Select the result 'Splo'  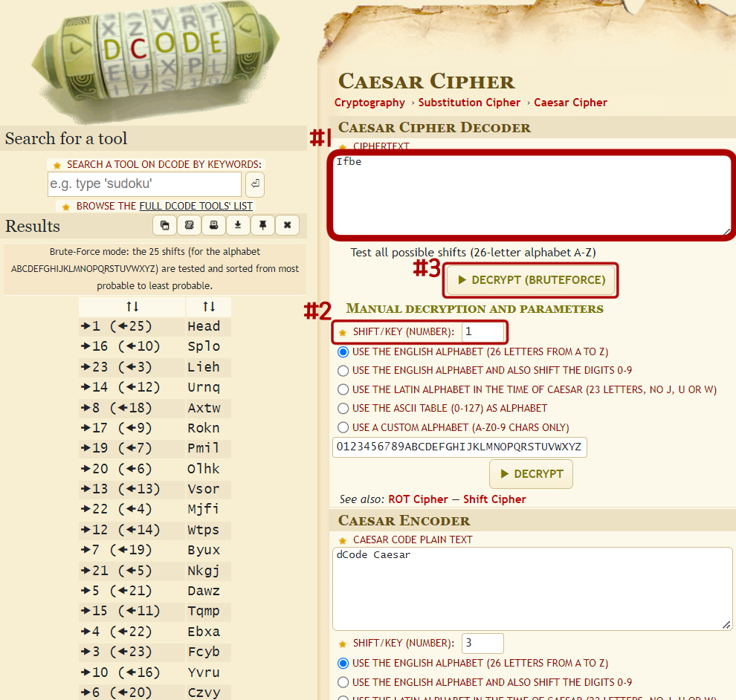[204, 347]
